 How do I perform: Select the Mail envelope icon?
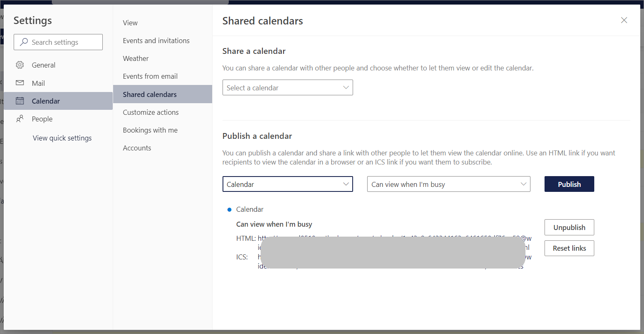[x=20, y=82]
